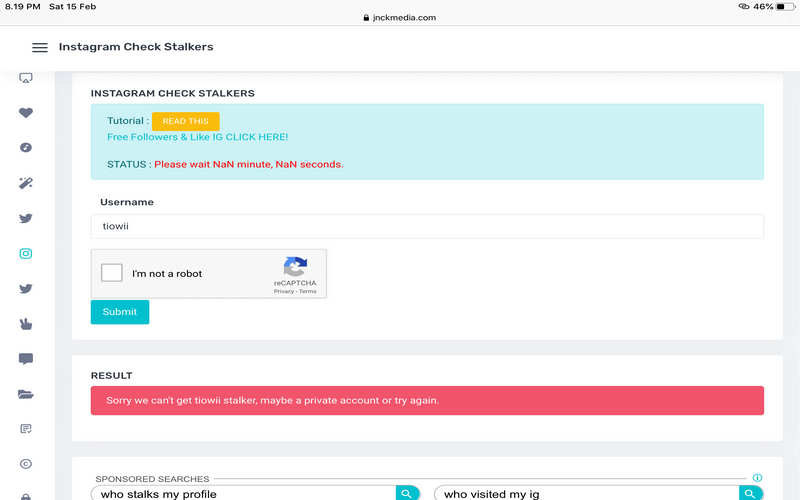Open the heart icon in sidebar
800x500 pixels.
26,113
